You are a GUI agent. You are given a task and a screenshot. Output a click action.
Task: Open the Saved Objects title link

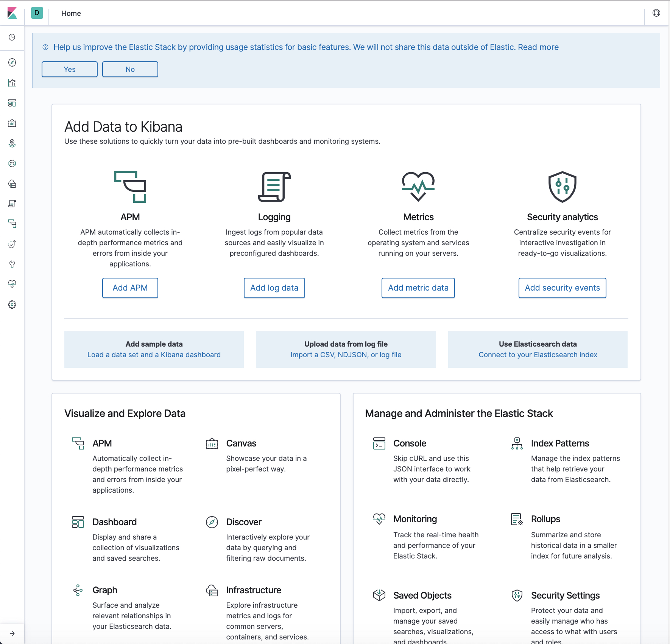coord(422,596)
